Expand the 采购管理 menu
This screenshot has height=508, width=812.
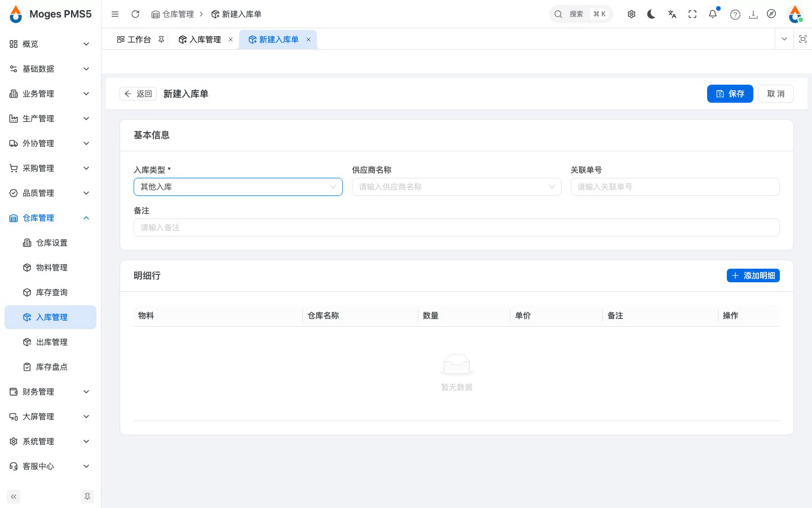(50, 168)
